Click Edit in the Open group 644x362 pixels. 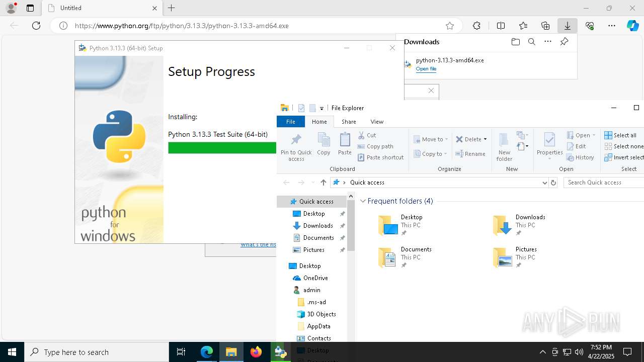tap(576, 146)
